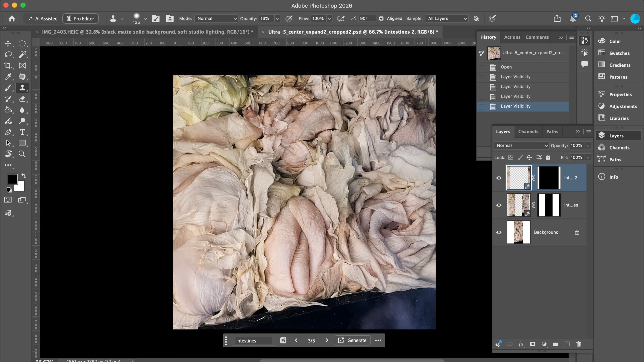
Task: Select the Zoom tool in the toolbar
Action: (x=22, y=154)
